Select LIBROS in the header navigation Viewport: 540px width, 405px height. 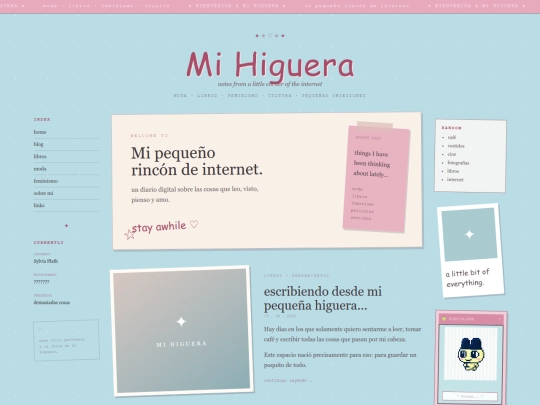coord(207,95)
